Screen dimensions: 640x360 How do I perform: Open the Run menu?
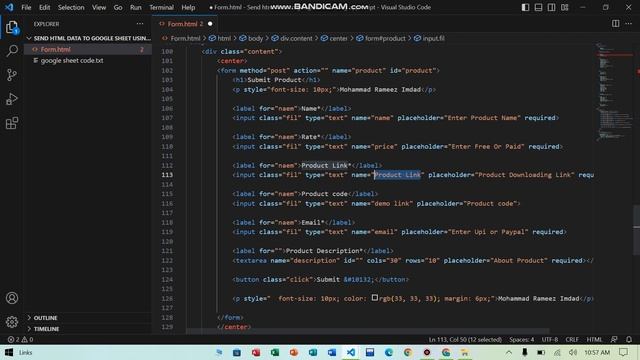(x=136, y=7)
